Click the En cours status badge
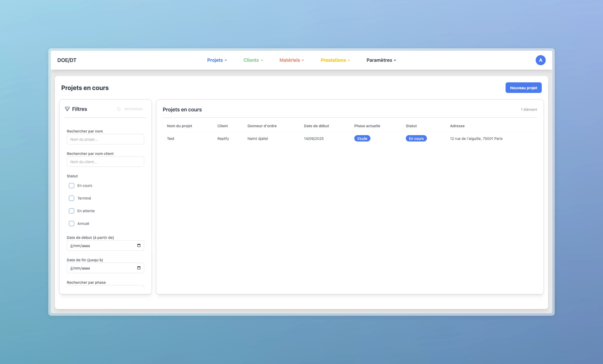The height and width of the screenshot is (364, 603). pos(416,138)
